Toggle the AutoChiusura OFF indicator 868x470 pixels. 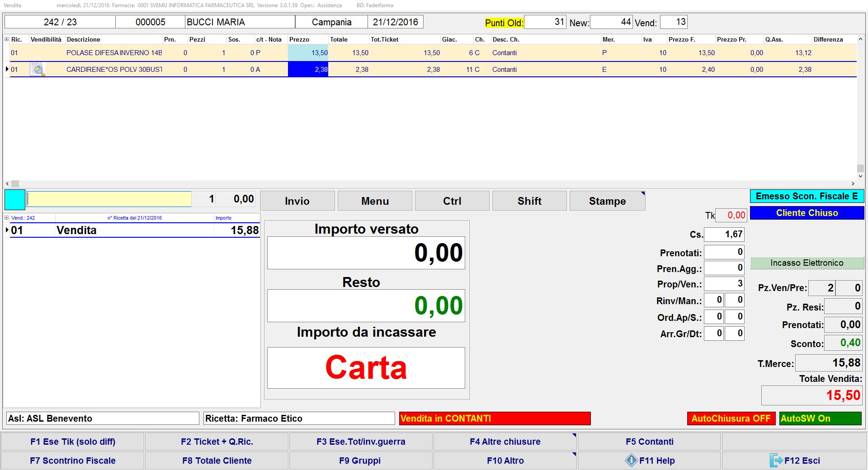[x=731, y=418]
